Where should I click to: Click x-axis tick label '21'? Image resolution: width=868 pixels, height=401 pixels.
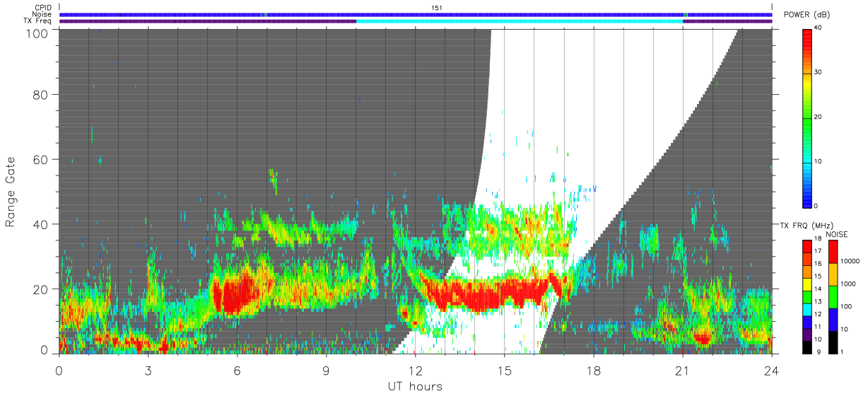pyautogui.click(x=682, y=371)
